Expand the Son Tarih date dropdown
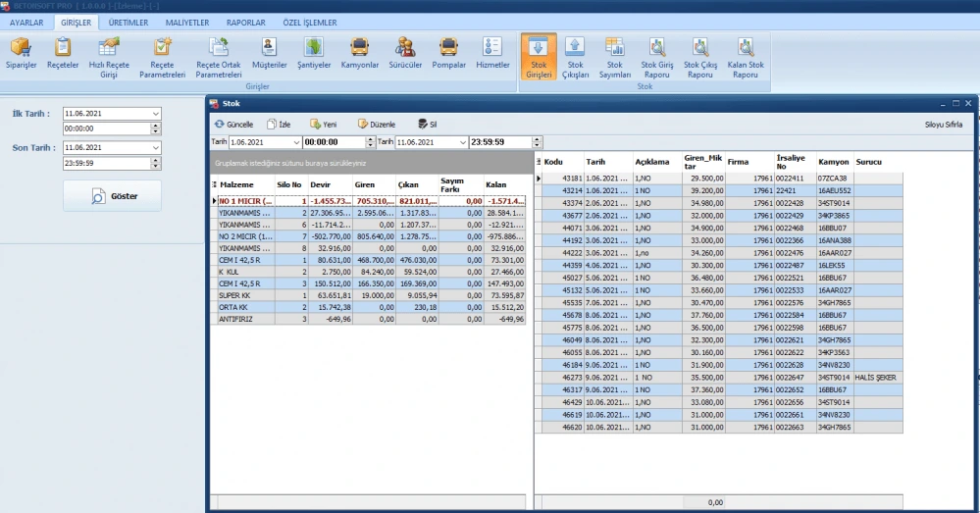This screenshot has width=980, height=513. point(155,147)
